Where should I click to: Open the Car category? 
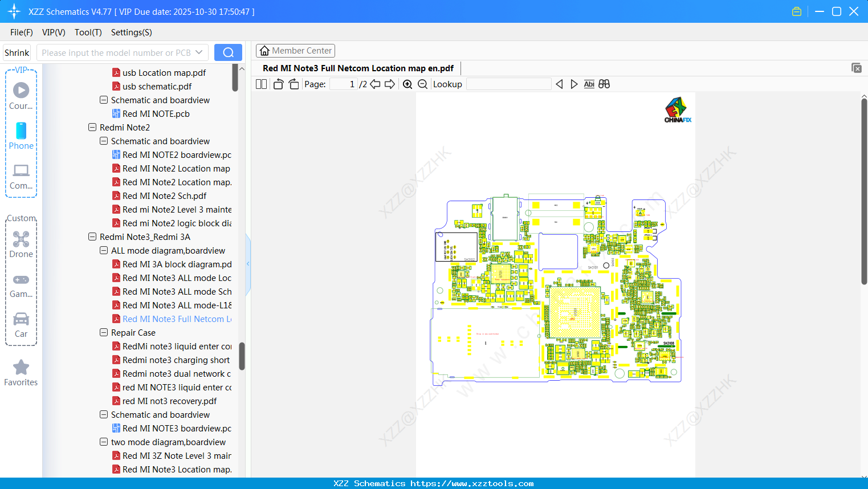[21, 325]
